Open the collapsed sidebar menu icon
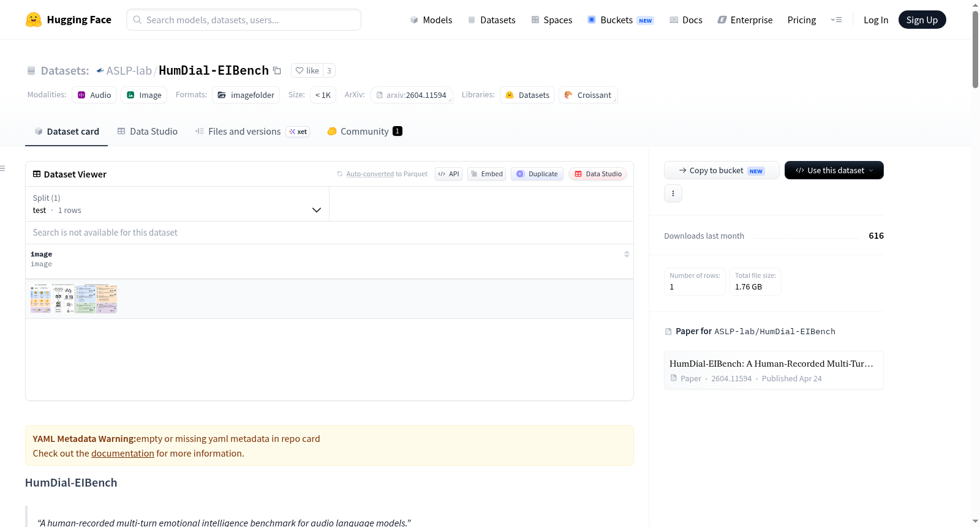This screenshot has width=980, height=527. click(x=2, y=168)
